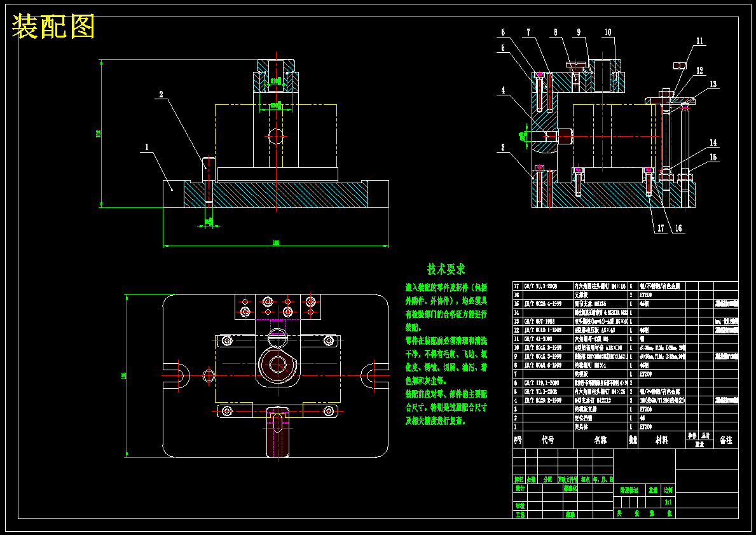Click the 单件 header cell
Screen dimensions: 756x535
(692, 436)
